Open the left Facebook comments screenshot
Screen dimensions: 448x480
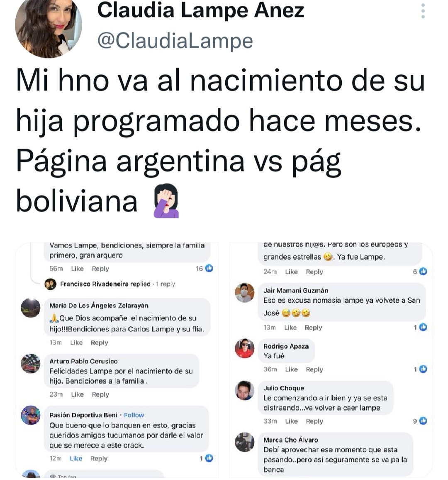pos(117,360)
